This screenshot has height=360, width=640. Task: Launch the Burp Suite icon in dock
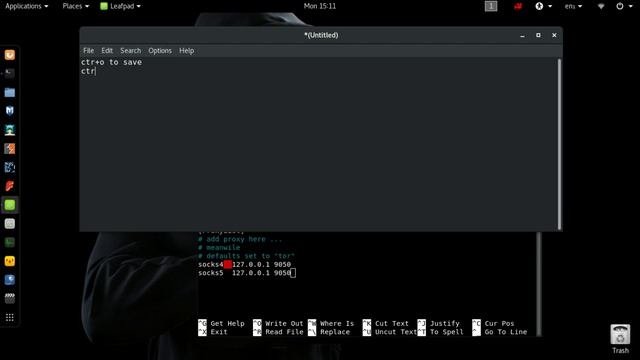tap(10, 149)
